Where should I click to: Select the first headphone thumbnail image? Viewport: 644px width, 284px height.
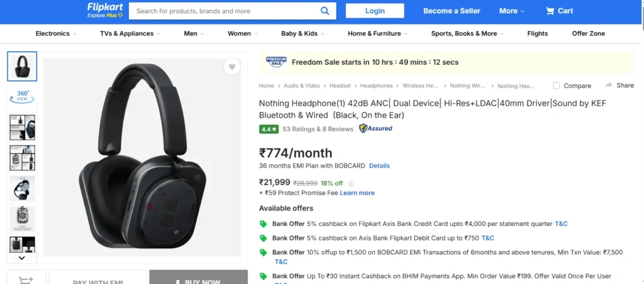point(22,66)
